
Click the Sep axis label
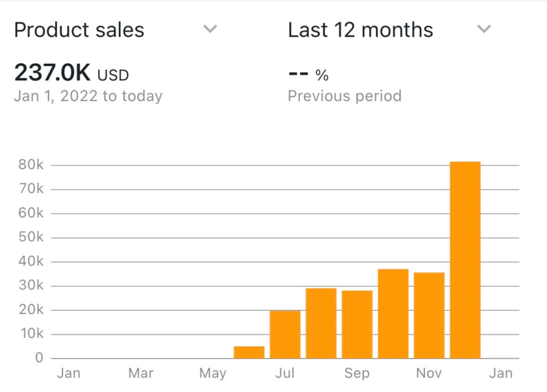click(357, 373)
